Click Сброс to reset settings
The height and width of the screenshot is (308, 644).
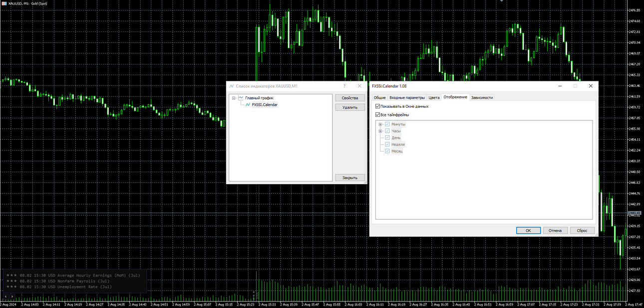coord(582,231)
